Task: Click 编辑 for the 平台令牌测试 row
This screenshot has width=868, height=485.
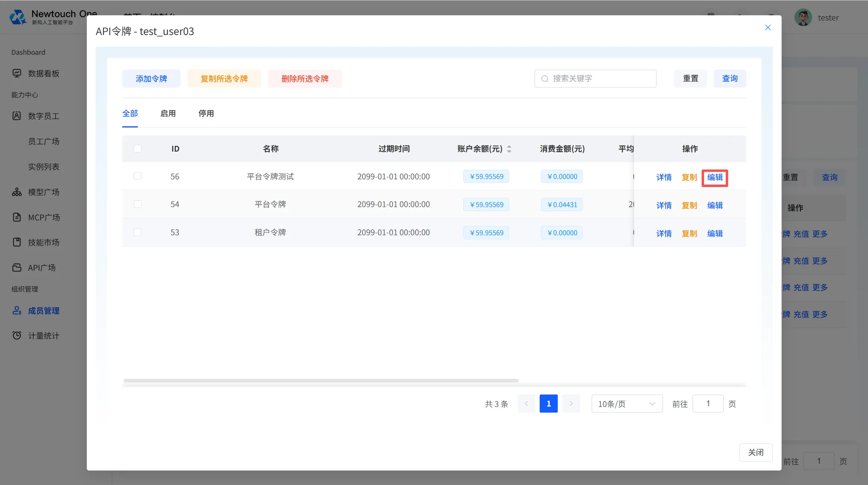Action: (x=715, y=177)
